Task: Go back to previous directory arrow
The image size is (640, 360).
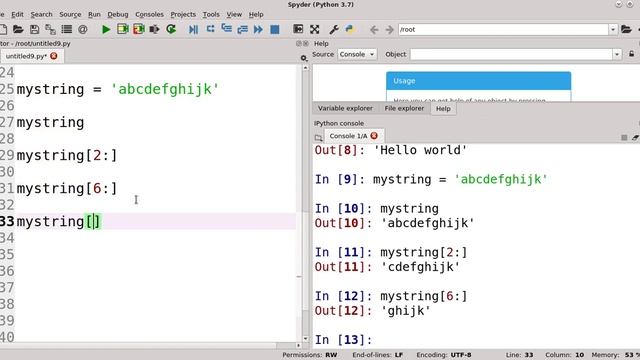Action: pos(374,29)
